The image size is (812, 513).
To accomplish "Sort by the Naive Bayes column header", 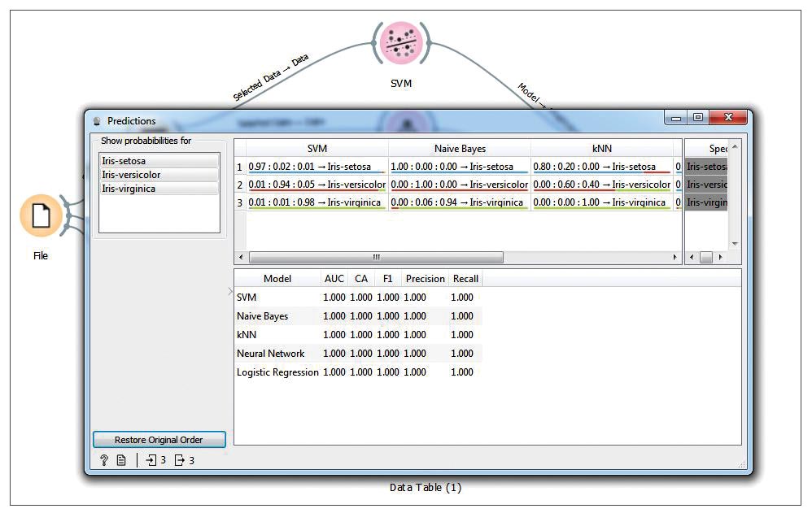I will 460,149.
